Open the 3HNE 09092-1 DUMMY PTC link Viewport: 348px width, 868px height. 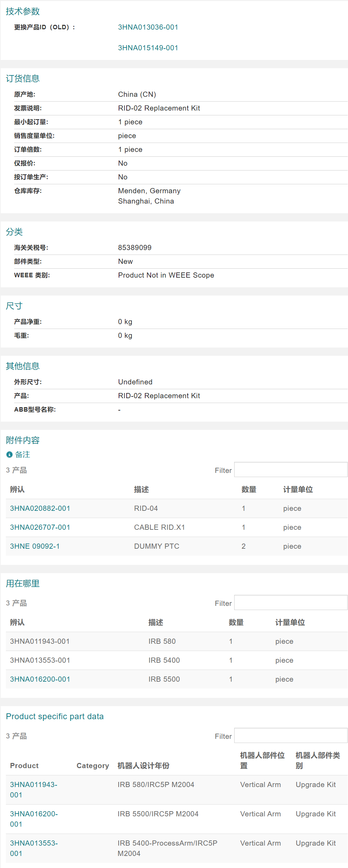(x=35, y=546)
